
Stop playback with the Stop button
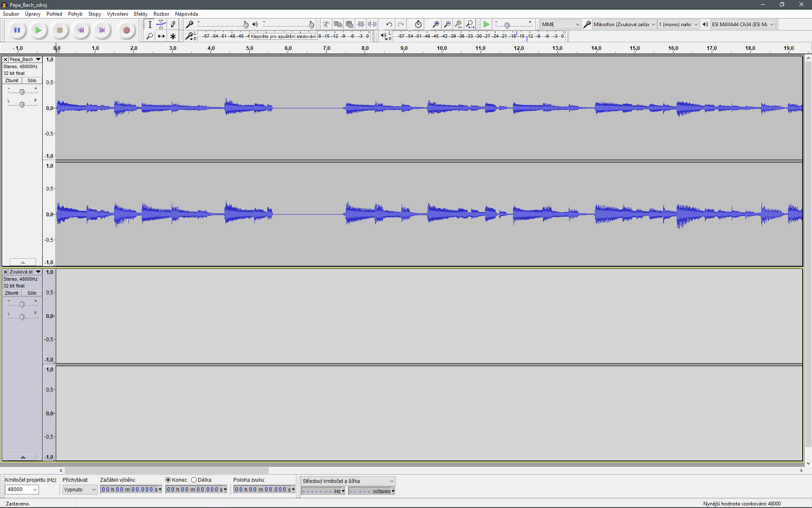[60, 30]
